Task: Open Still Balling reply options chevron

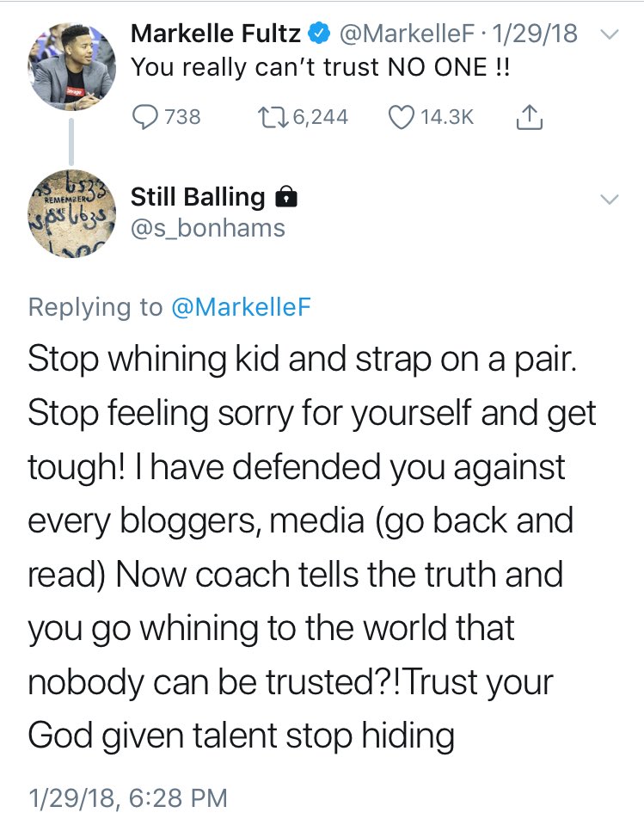Action: point(608,199)
